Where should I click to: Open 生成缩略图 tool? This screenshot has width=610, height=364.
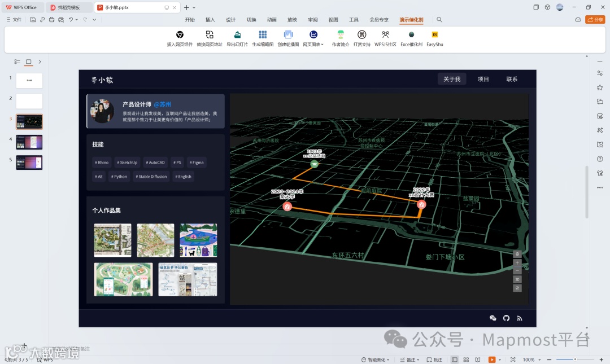[x=263, y=35]
